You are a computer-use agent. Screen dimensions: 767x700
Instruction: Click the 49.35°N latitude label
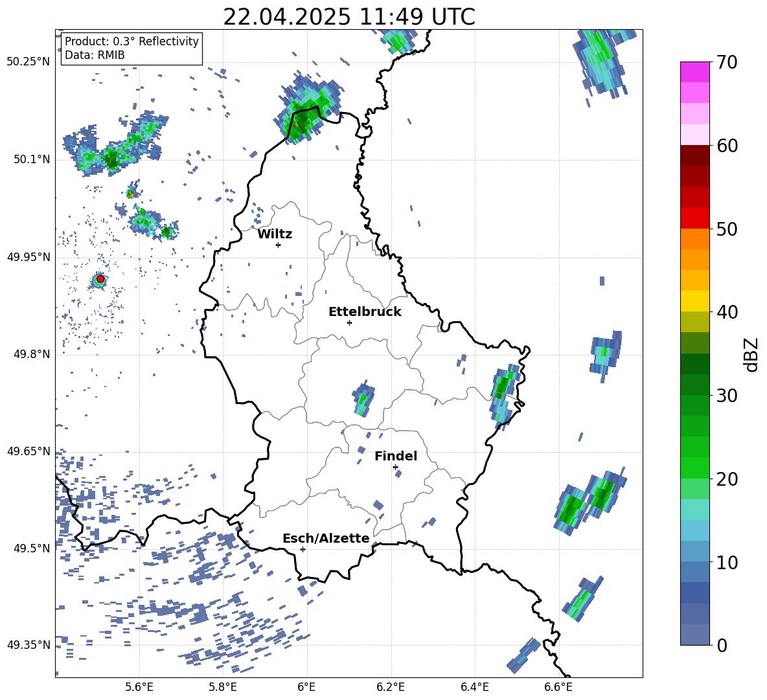[x=28, y=646]
